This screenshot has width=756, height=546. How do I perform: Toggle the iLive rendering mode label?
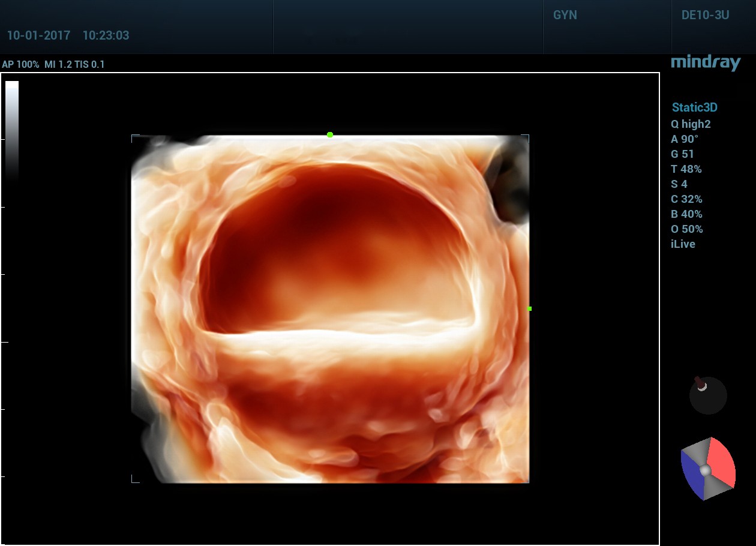[683, 244]
